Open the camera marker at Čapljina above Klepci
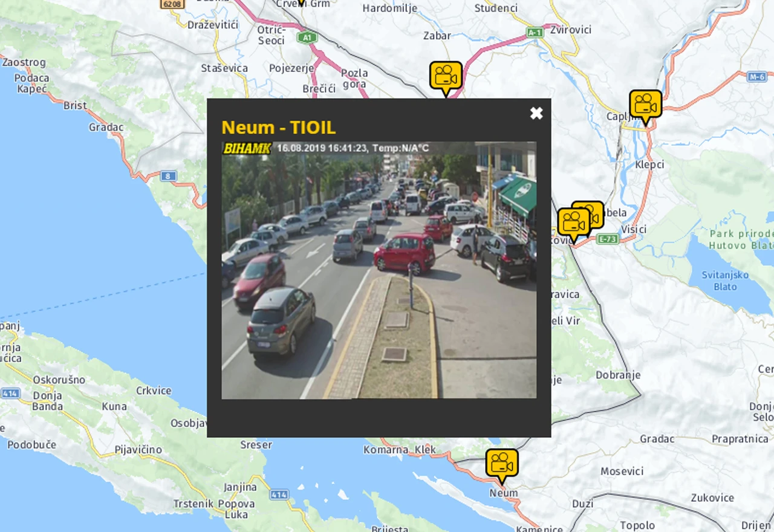Viewport: 774px width, 532px height. point(645,106)
